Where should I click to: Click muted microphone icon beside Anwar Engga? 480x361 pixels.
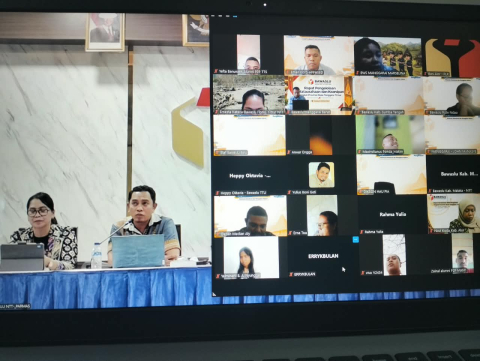289,152
